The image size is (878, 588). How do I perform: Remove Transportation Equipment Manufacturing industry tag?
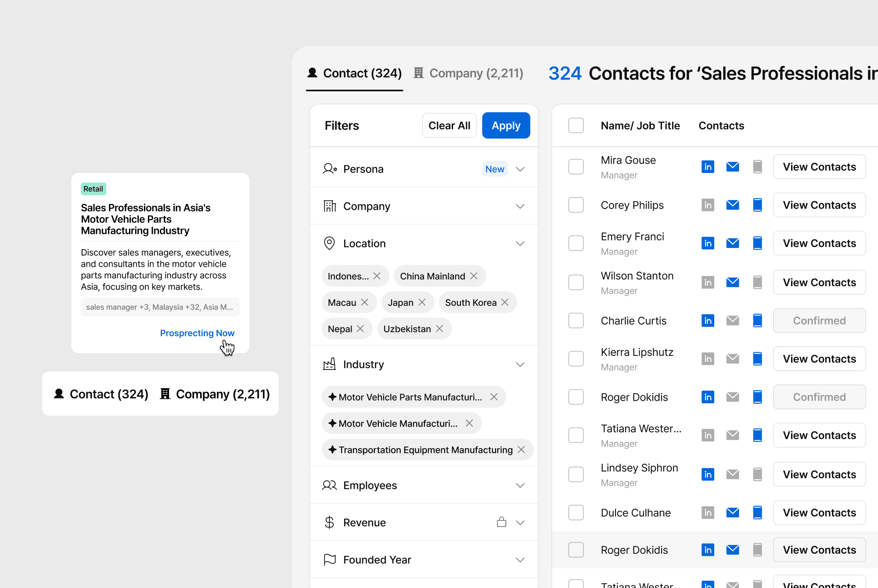tap(521, 450)
